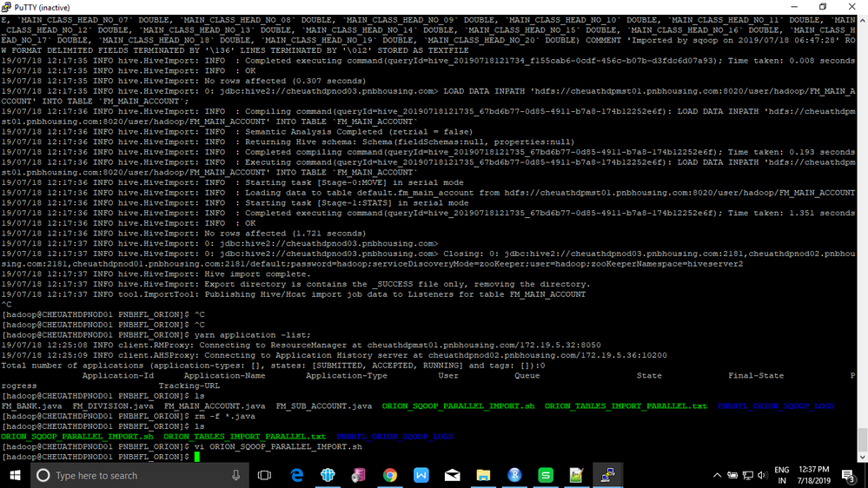Screen dimensions: 868x488
Task: Open the blue W app on the taskbar
Action: point(421,475)
